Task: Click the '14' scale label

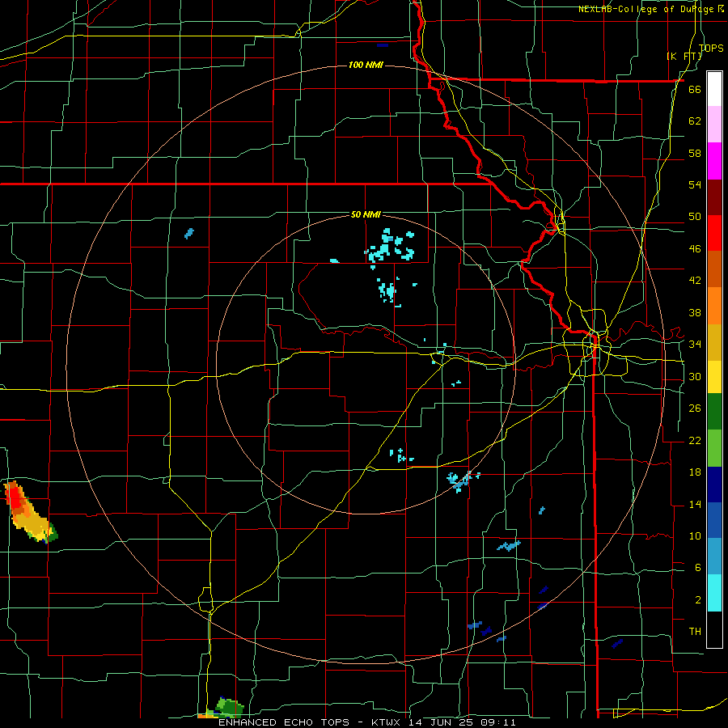Action: [x=695, y=504]
